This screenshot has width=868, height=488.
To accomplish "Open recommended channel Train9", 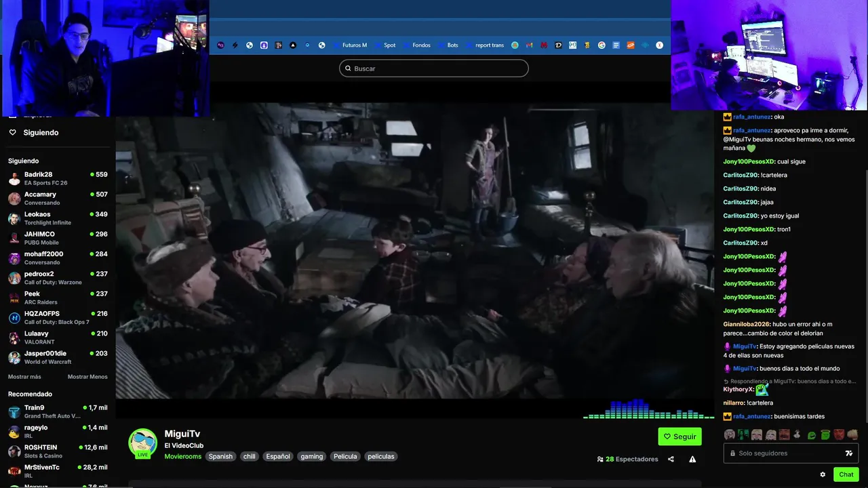I will [x=58, y=411].
